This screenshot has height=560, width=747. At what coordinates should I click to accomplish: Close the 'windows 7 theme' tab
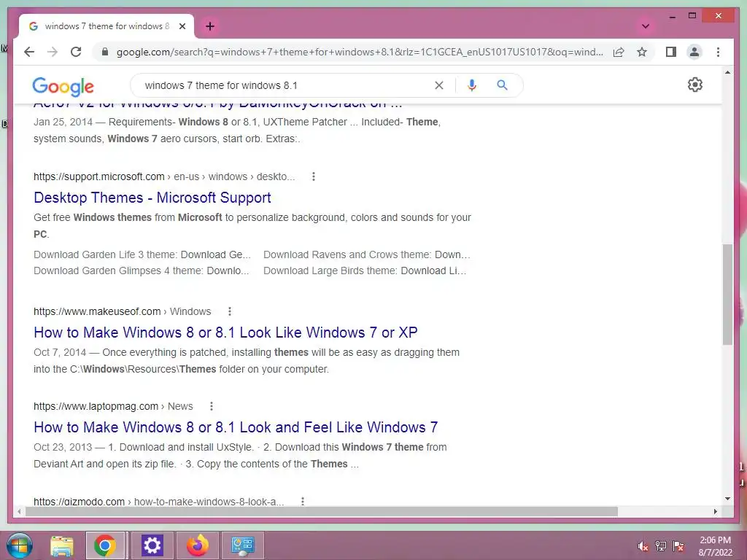click(182, 26)
